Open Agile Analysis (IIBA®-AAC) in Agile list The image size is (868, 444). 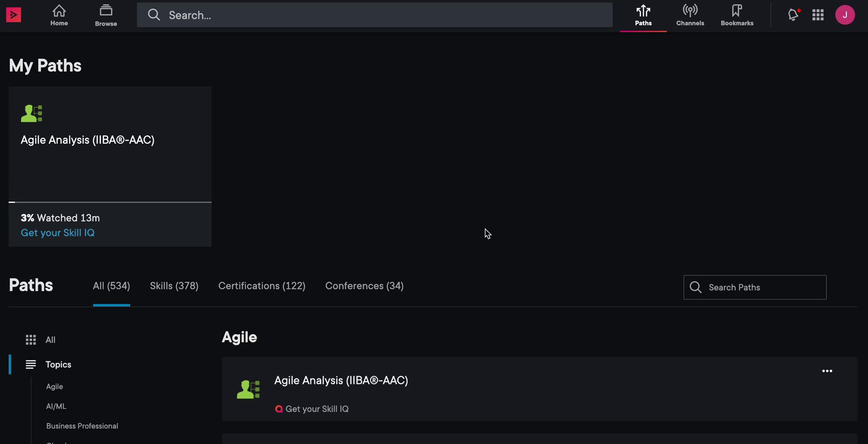341,381
